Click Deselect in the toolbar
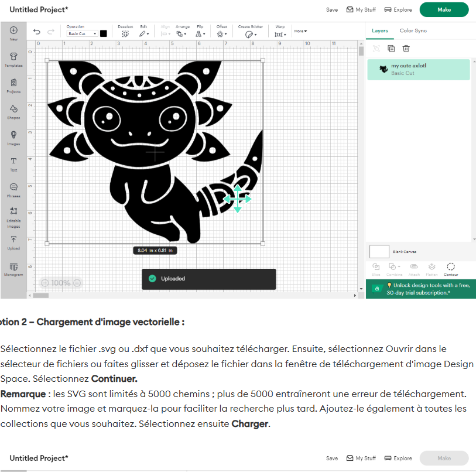 point(125,31)
